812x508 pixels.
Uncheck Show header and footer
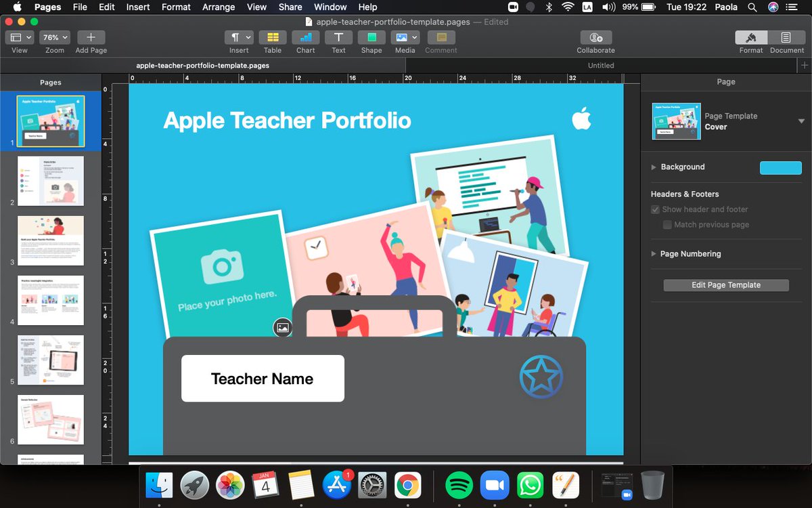pyautogui.click(x=654, y=209)
